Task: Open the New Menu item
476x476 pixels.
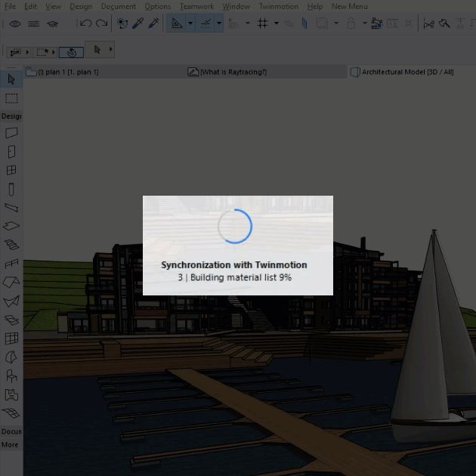Action: [x=349, y=6]
